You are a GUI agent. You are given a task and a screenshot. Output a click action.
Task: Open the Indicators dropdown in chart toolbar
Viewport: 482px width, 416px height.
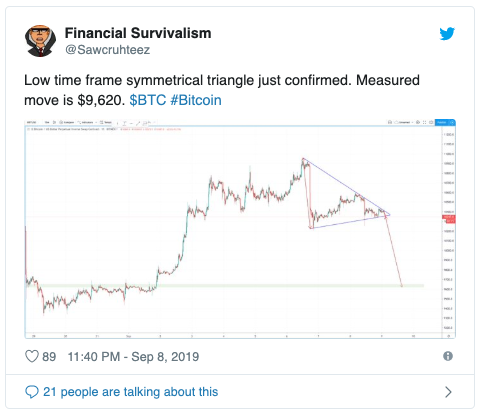[x=85, y=122]
